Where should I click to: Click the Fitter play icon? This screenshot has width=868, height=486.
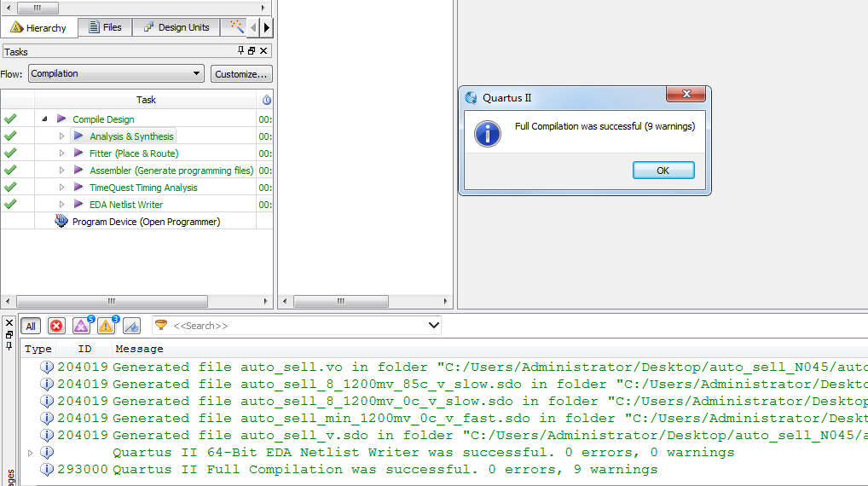[x=78, y=153]
